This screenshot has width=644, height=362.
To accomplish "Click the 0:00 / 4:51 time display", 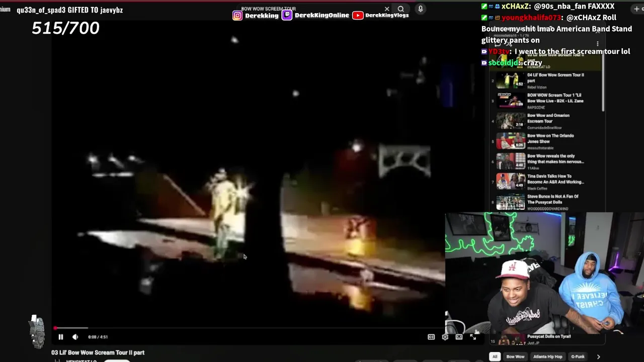I will coord(98,337).
